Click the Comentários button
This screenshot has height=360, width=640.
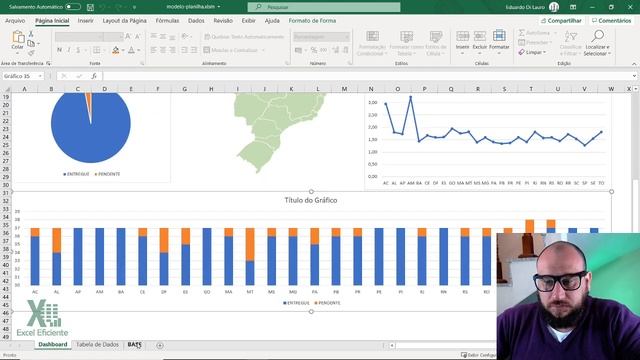click(x=611, y=20)
